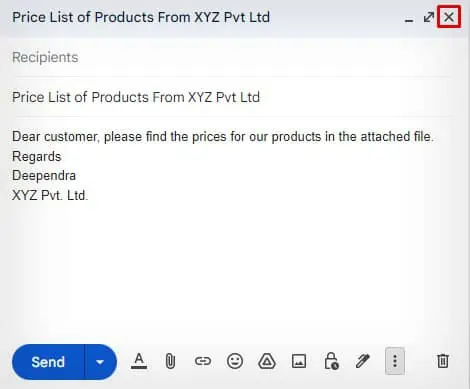Image resolution: width=470 pixels, height=389 pixels.
Task: Save and close the compose window
Action: click(x=449, y=17)
